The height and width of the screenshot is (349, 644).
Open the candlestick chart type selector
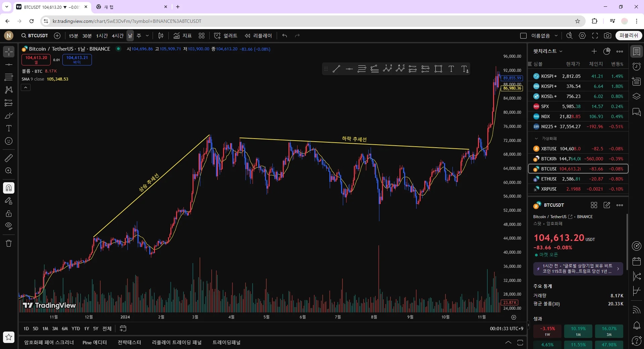[x=161, y=36]
